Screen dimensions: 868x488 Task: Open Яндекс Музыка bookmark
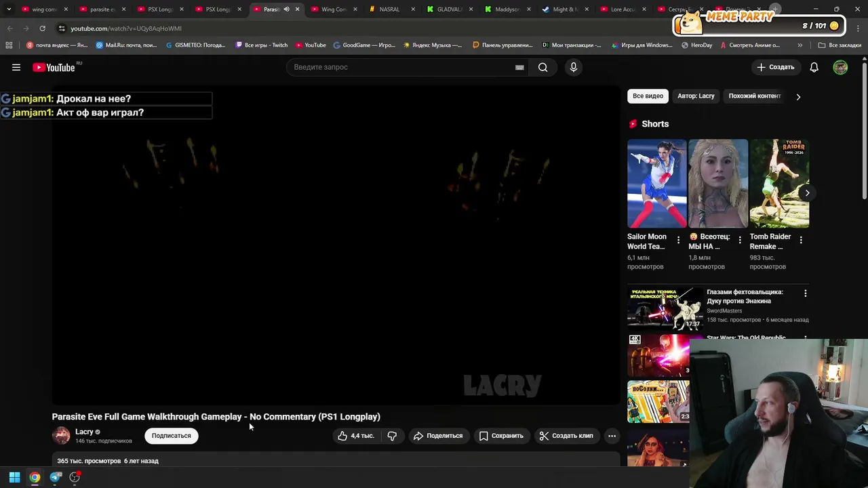pyautogui.click(x=433, y=45)
